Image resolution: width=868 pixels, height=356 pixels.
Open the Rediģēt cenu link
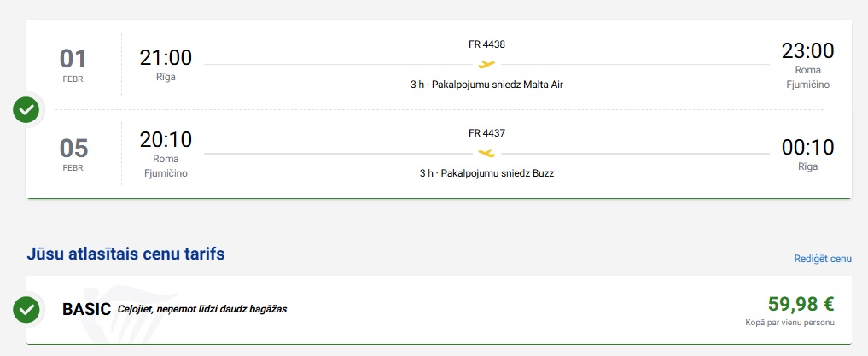[x=823, y=258]
